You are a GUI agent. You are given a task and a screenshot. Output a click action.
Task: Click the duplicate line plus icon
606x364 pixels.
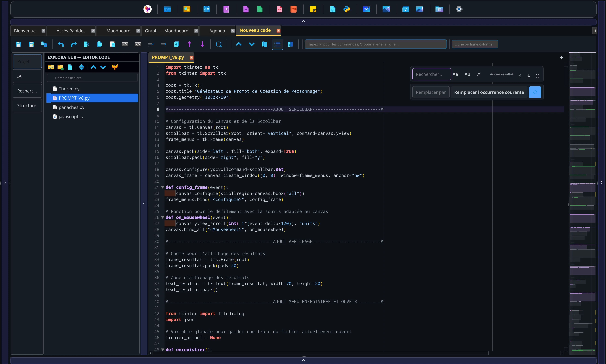point(176,44)
